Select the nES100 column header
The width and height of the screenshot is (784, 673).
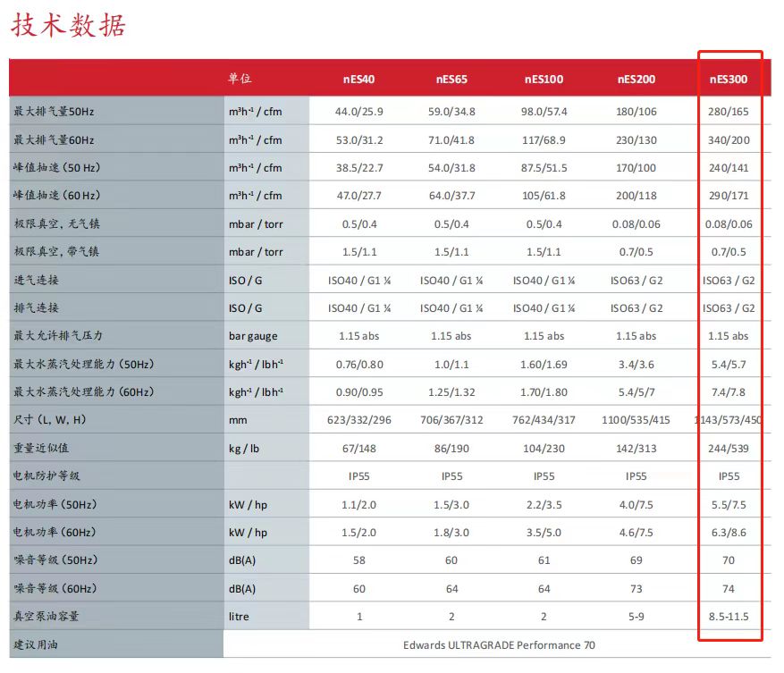(544, 79)
